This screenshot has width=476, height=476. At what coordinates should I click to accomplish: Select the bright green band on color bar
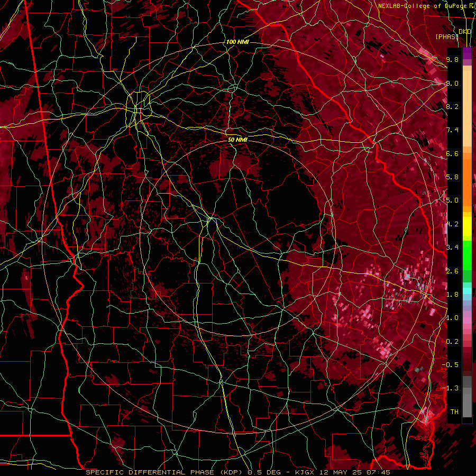pos(467,255)
